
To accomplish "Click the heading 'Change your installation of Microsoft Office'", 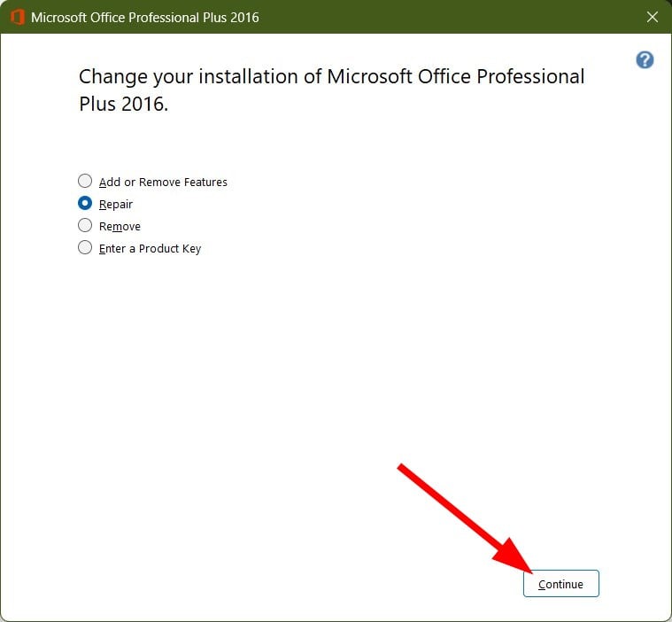I will click(332, 90).
